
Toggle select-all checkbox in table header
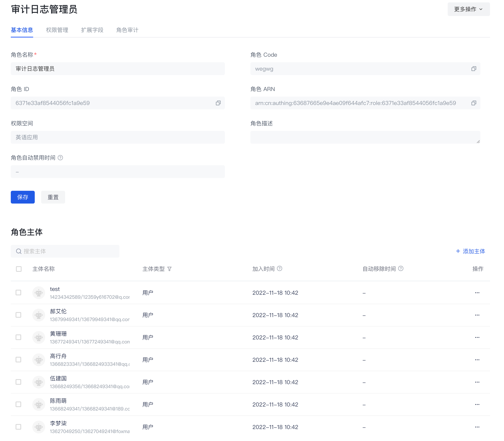(x=19, y=269)
